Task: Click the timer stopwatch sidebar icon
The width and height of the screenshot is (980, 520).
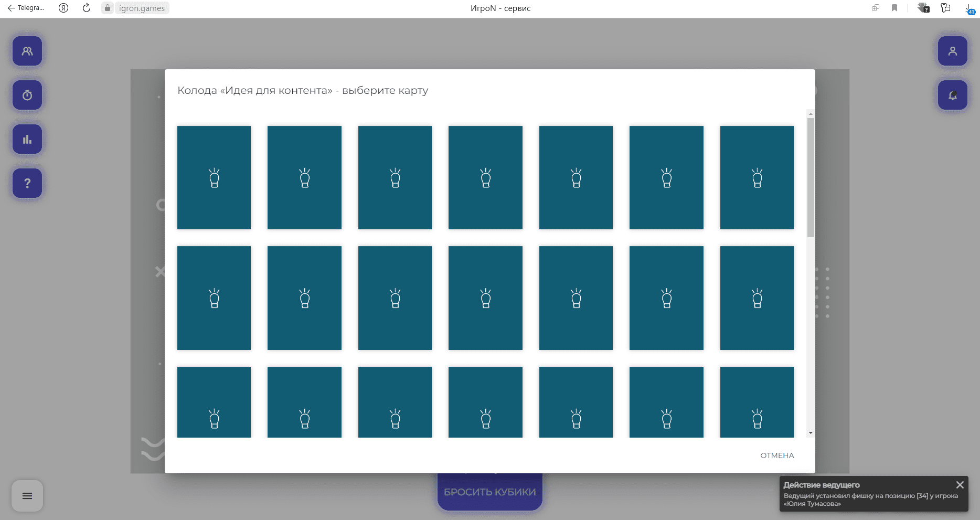Action: (27, 95)
